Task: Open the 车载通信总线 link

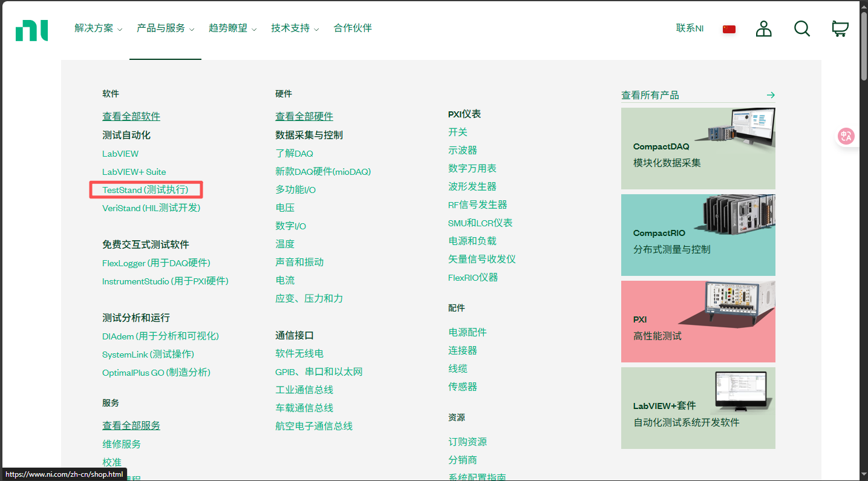Action: 304,408
